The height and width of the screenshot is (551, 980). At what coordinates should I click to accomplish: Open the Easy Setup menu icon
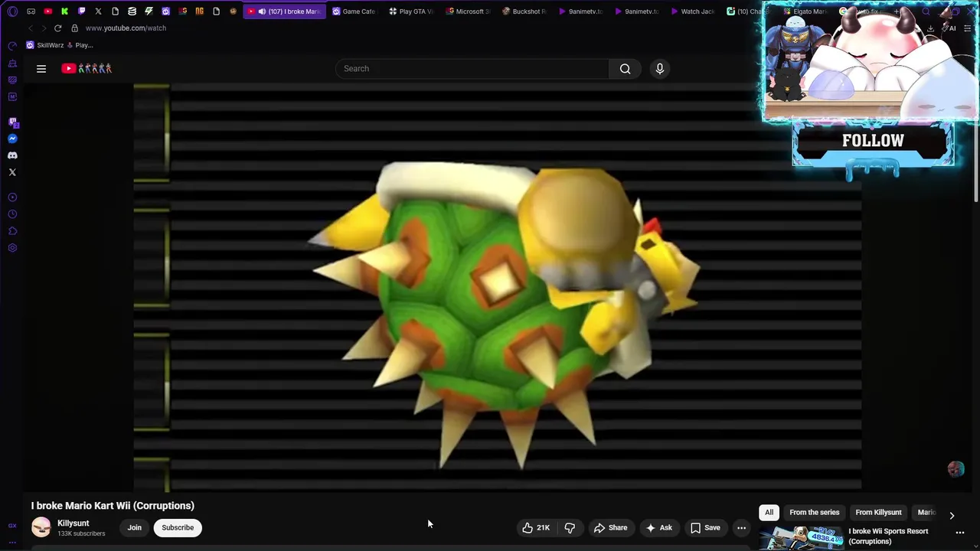tap(967, 28)
